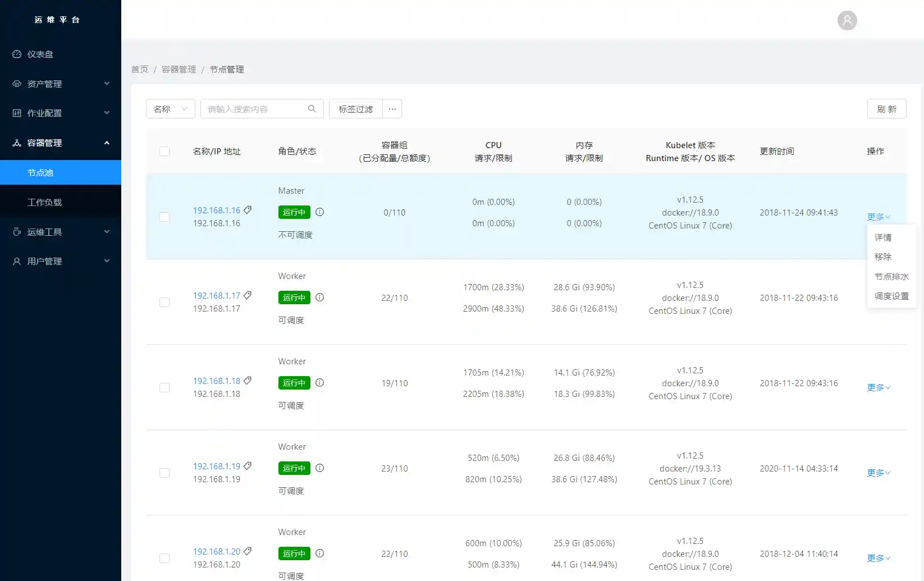Open the 更多 dropdown for 192.168.1.18

(x=878, y=387)
